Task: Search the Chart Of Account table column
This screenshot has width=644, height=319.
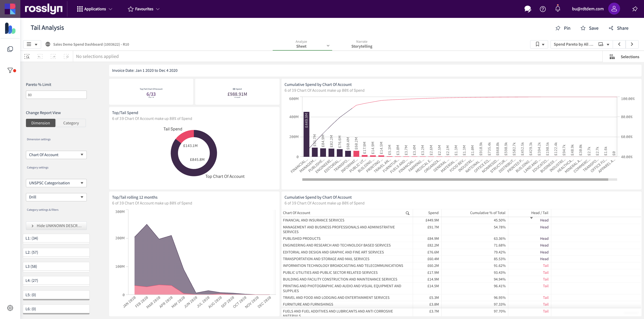Action: click(407, 213)
